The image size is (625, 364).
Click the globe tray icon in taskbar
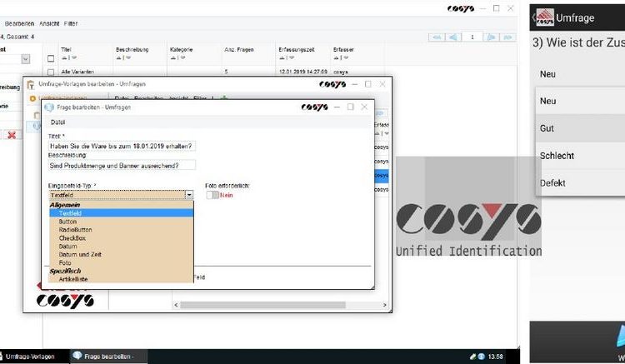pos(481,357)
